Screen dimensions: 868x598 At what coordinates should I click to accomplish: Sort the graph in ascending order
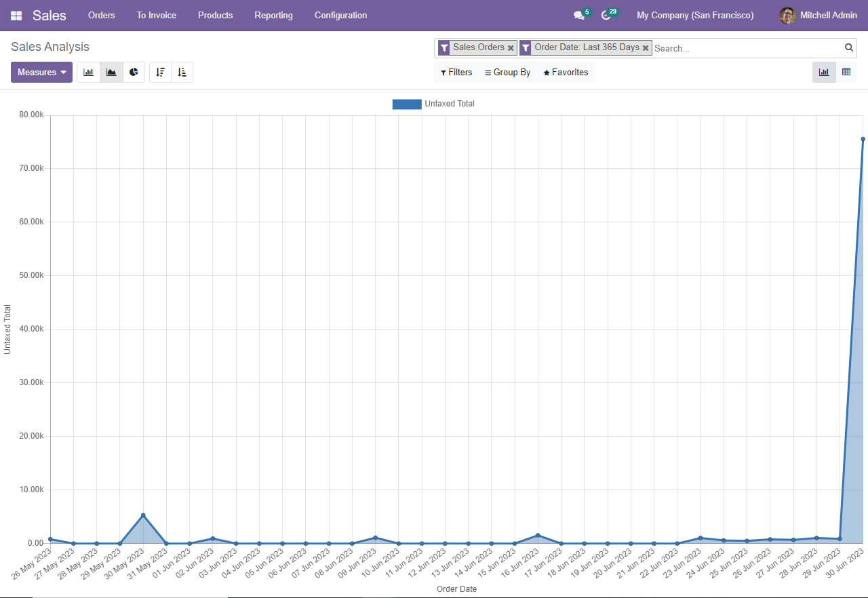pyautogui.click(x=182, y=73)
